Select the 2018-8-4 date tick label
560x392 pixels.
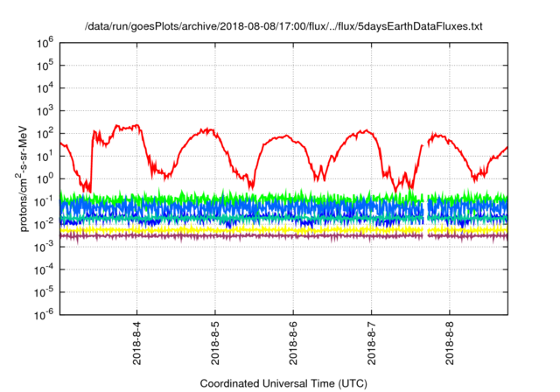137,343
